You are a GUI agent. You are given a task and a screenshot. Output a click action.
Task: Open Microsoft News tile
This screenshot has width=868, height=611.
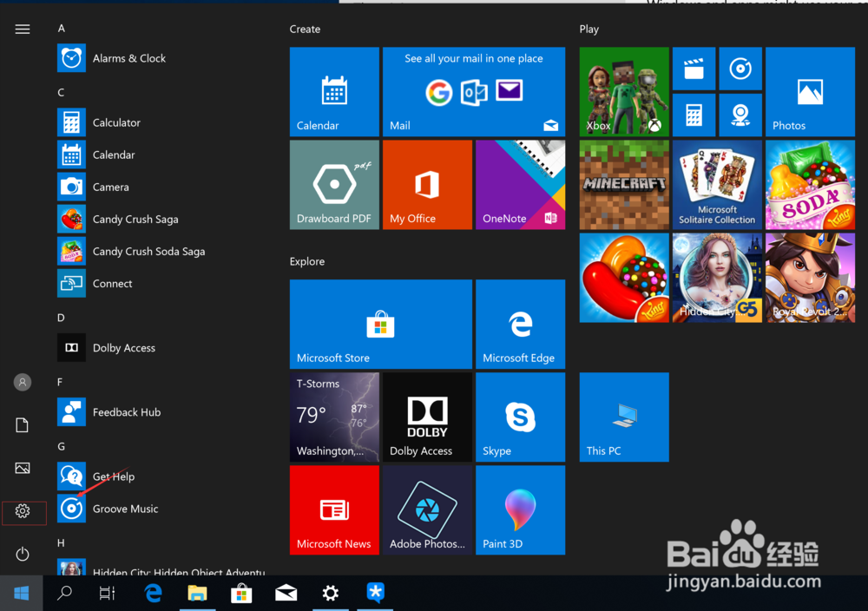334,510
